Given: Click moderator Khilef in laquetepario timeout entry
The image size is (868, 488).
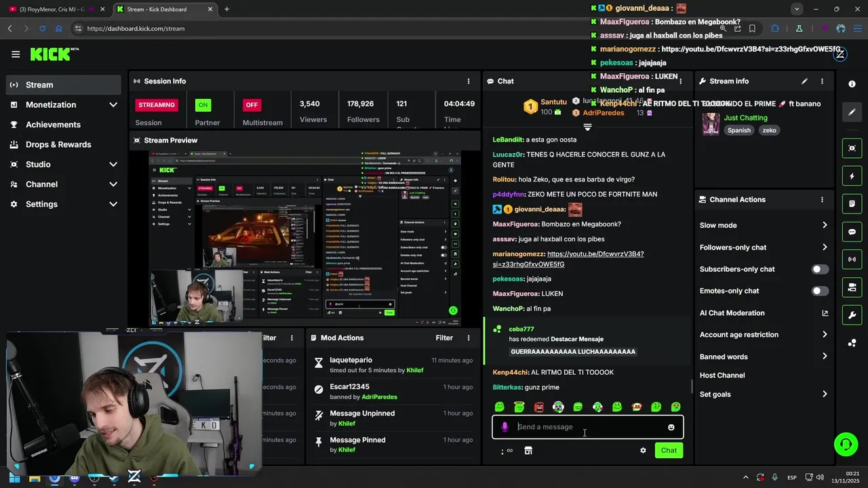Looking at the screenshot, I should tap(415, 371).
